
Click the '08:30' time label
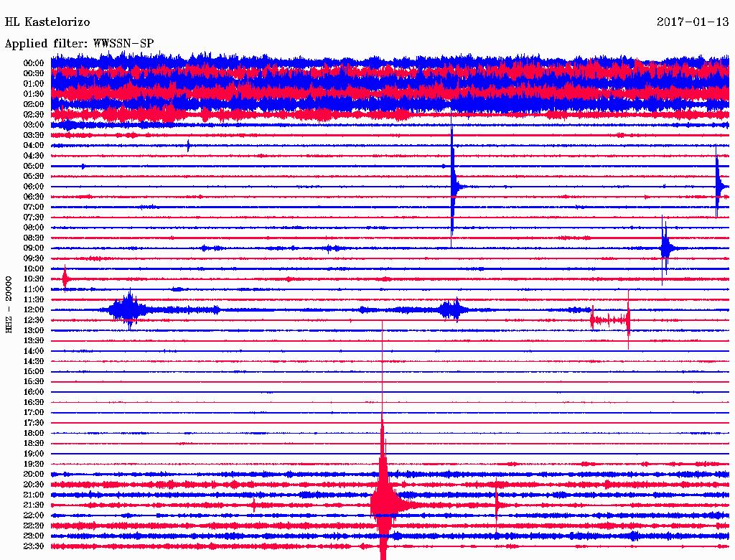coord(34,238)
